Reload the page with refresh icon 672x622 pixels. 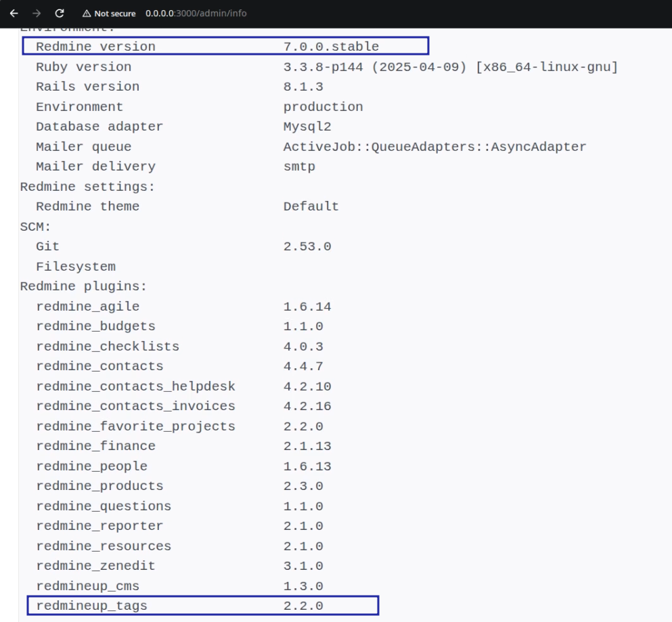pyautogui.click(x=60, y=14)
